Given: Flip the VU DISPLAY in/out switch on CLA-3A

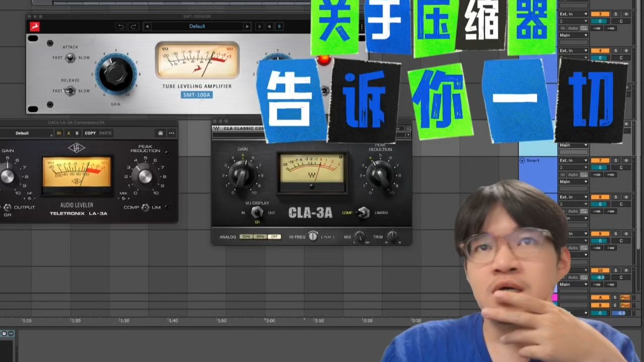Looking at the screenshot, I should point(257,212).
